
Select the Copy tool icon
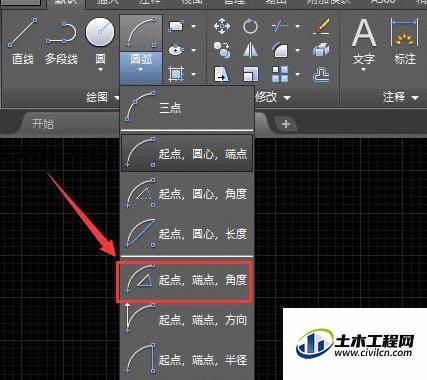tap(222, 50)
